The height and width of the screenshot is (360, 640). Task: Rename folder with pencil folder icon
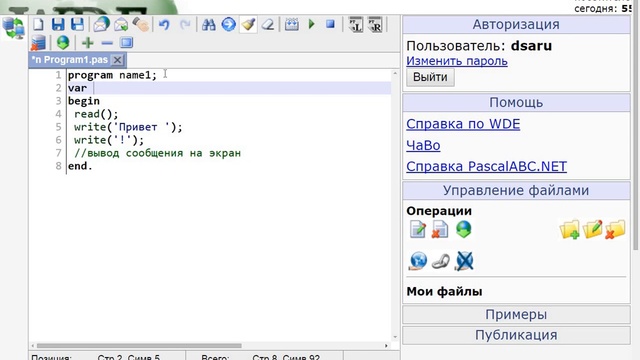(593, 229)
